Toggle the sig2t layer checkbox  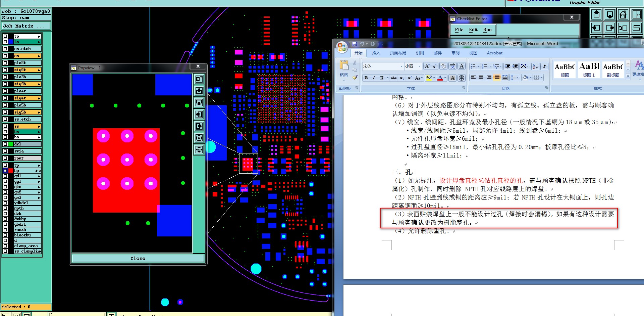click(x=5, y=70)
